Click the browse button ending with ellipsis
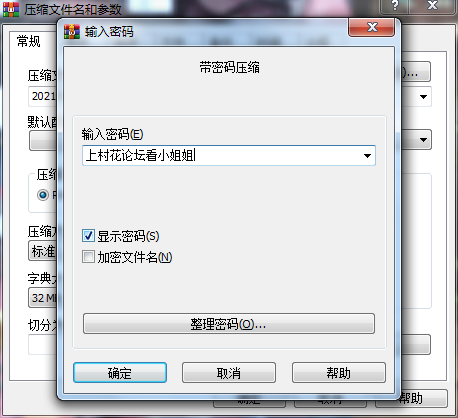This screenshot has height=418, width=458. 416,71
